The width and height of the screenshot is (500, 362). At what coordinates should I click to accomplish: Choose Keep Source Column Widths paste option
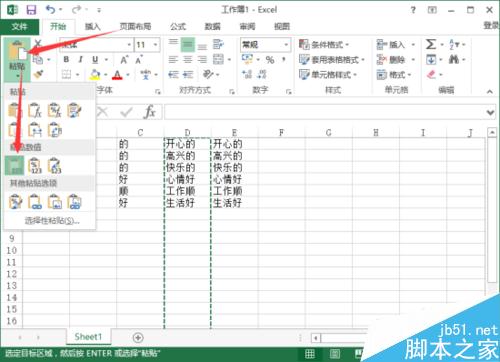coord(35,129)
